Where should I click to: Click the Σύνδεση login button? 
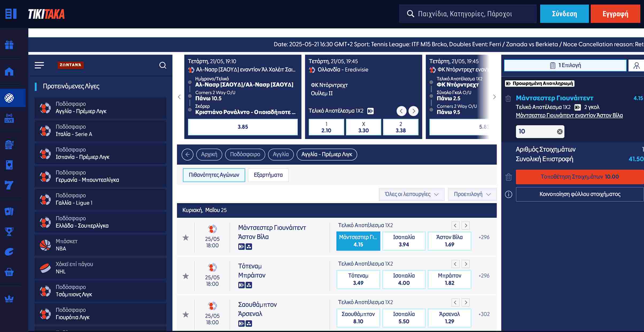click(x=564, y=14)
